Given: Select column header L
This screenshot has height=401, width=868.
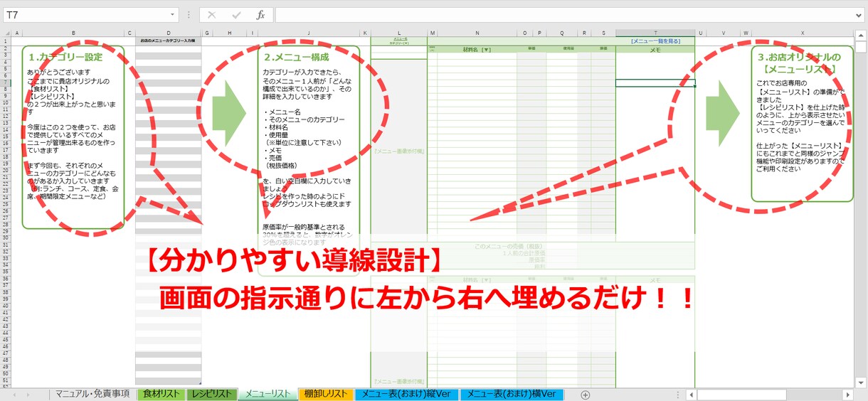Looking at the screenshot, I should pos(399,33).
